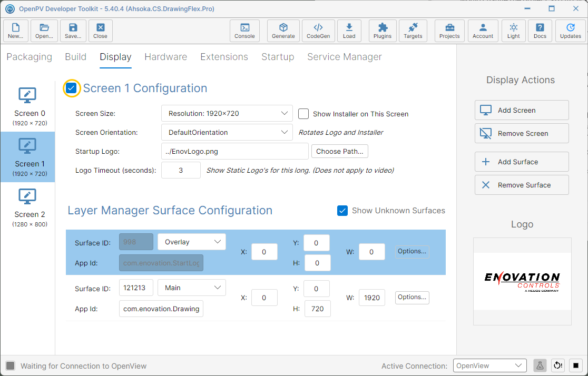The width and height of the screenshot is (588, 376).
Task: Open the Plugins manager
Action: [x=383, y=31]
